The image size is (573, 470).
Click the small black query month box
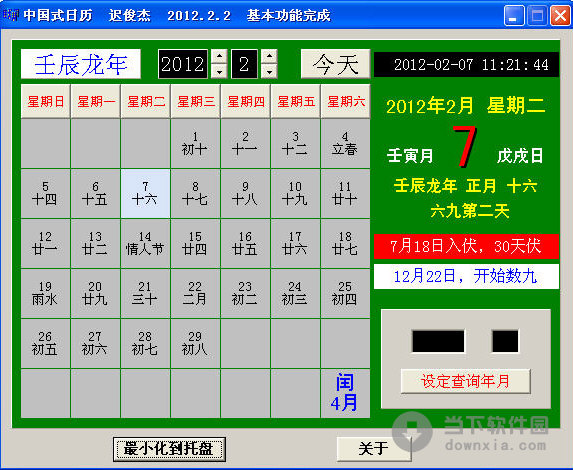point(505,341)
